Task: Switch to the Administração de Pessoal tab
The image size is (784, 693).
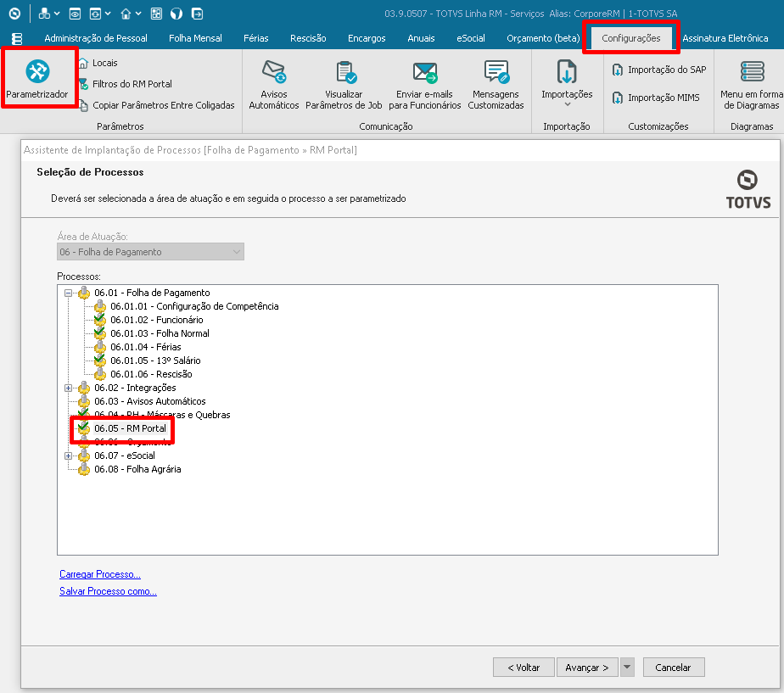Action: click(x=96, y=38)
